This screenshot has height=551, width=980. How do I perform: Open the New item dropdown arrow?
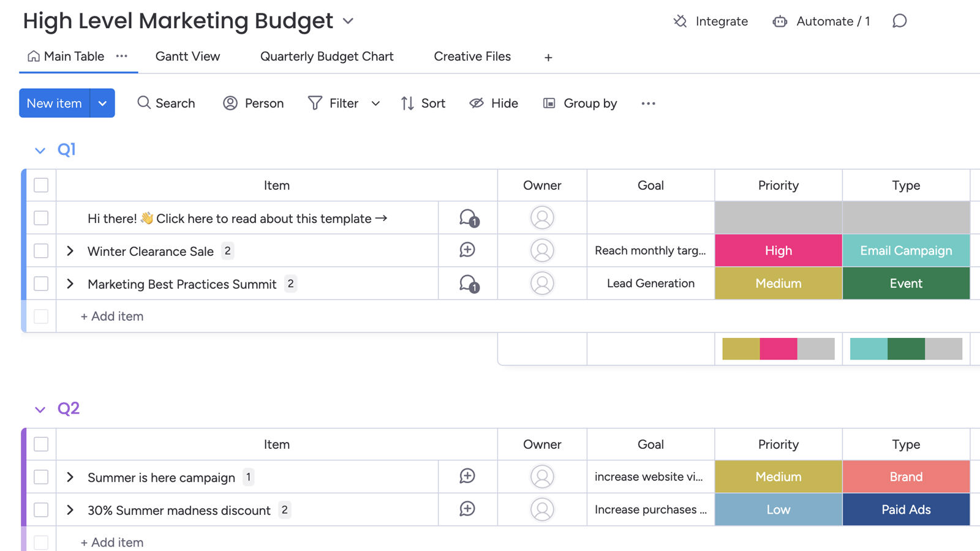[102, 103]
